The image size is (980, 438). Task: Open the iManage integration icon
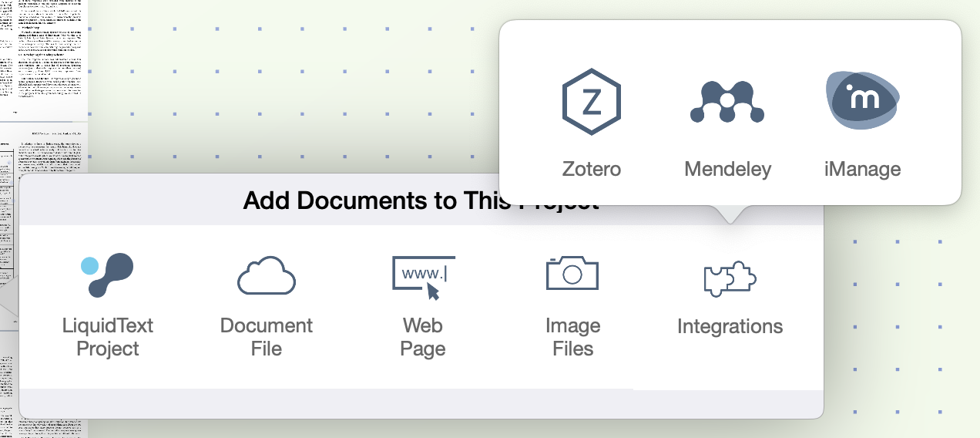(x=862, y=103)
